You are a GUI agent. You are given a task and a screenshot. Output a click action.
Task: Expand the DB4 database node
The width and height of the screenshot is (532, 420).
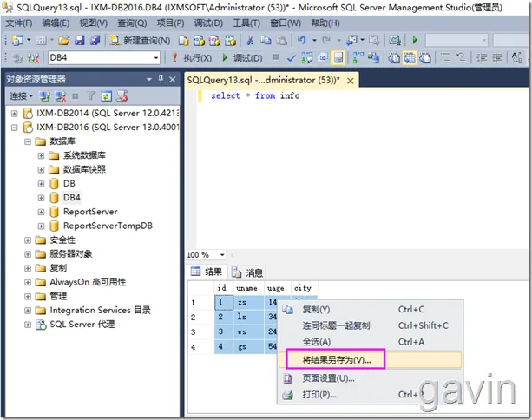[x=41, y=198]
